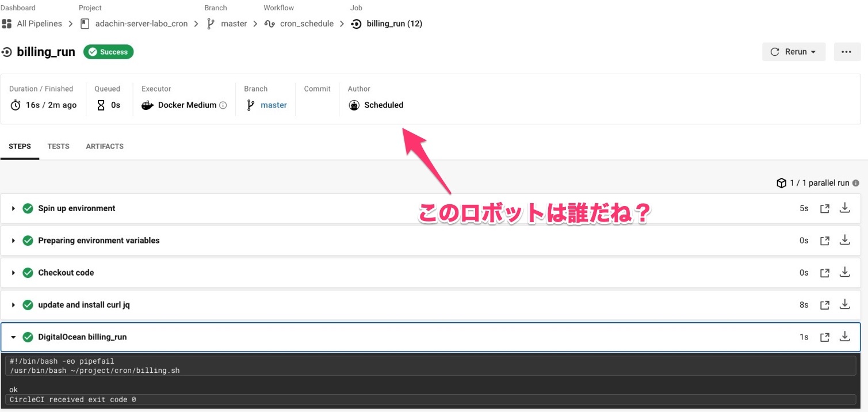Click the Success status badge

[108, 52]
